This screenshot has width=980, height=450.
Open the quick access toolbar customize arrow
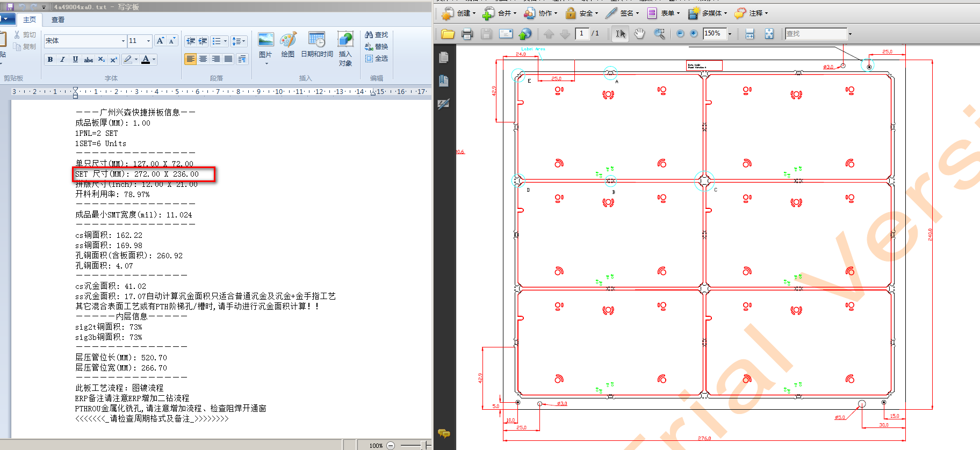pos(44,8)
